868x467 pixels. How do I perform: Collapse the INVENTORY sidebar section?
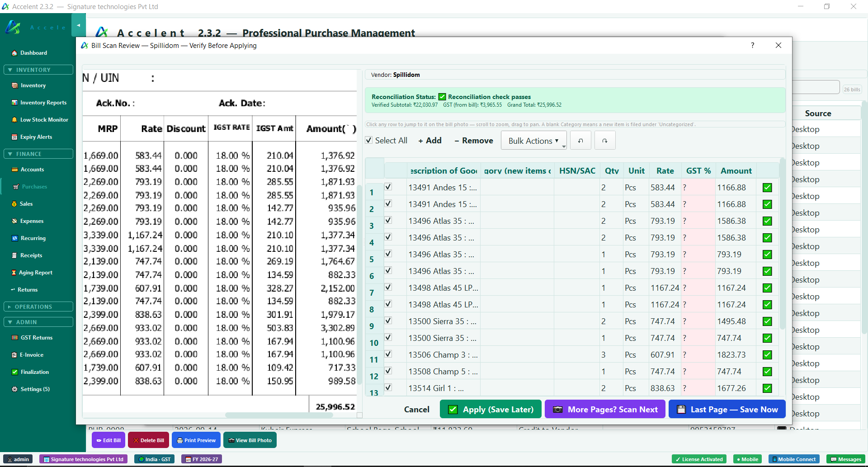tap(38, 70)
